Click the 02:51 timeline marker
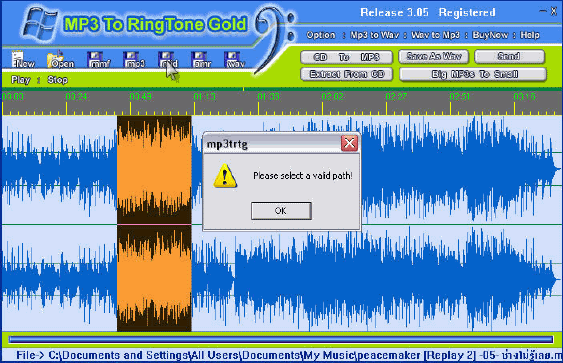The image size is (563, 363). coord(460,97)
